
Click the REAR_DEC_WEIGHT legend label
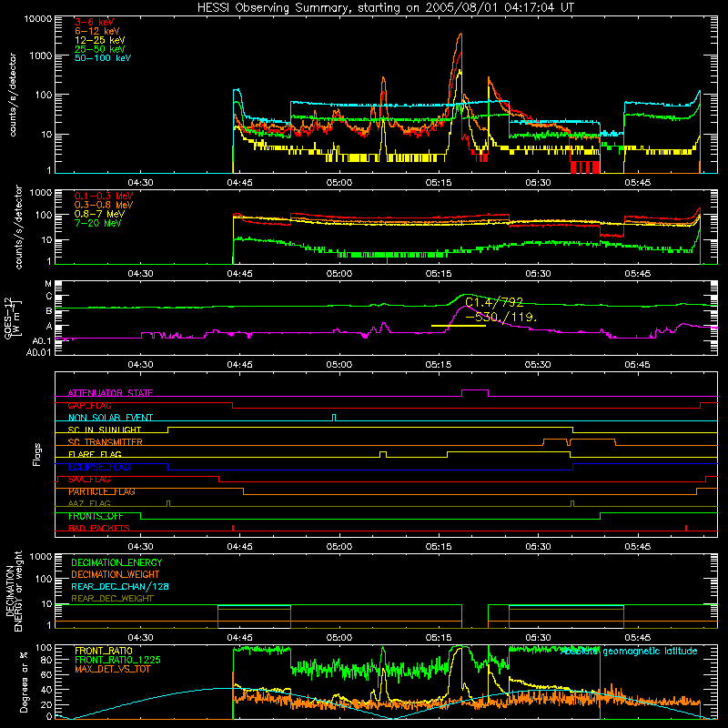pos(112,599)
